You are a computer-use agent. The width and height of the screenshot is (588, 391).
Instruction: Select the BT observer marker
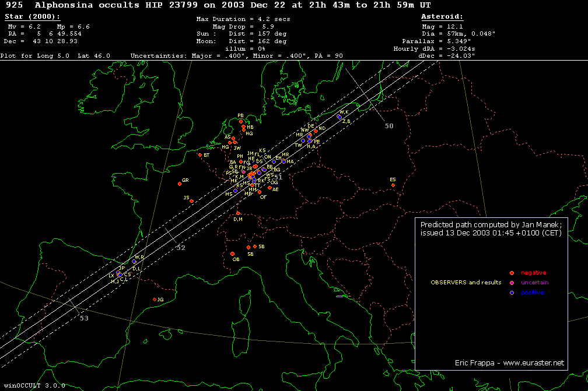(x=199, y=155)
